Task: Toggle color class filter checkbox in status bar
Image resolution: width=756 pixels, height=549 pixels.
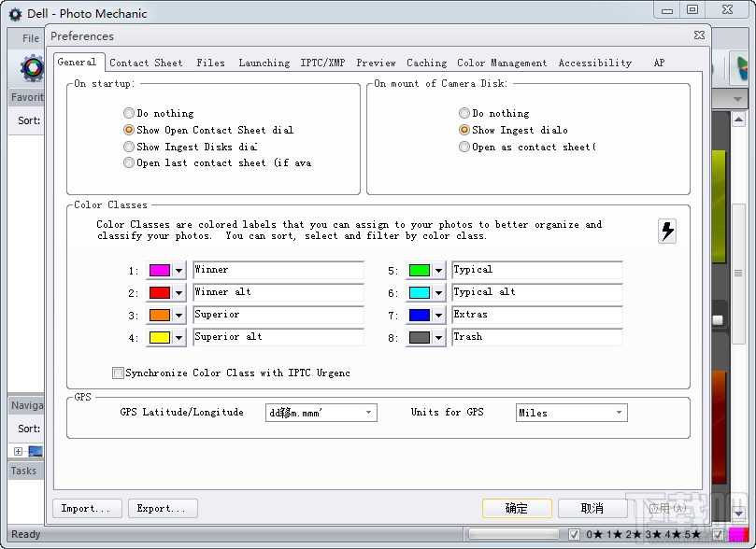Action: click(718, 534)
